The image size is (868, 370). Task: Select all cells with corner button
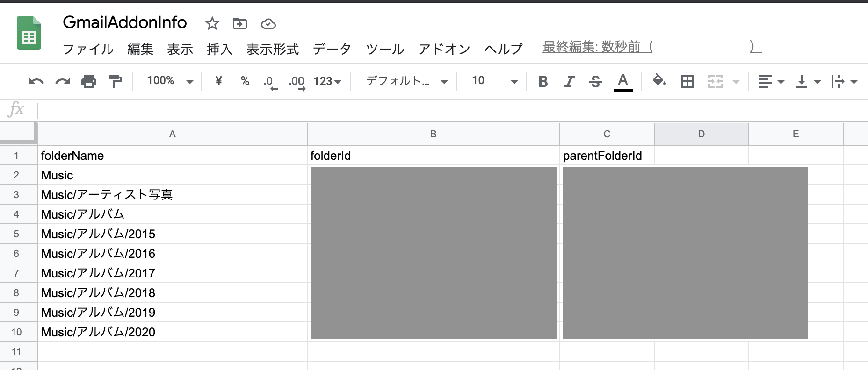pos(19,134)
